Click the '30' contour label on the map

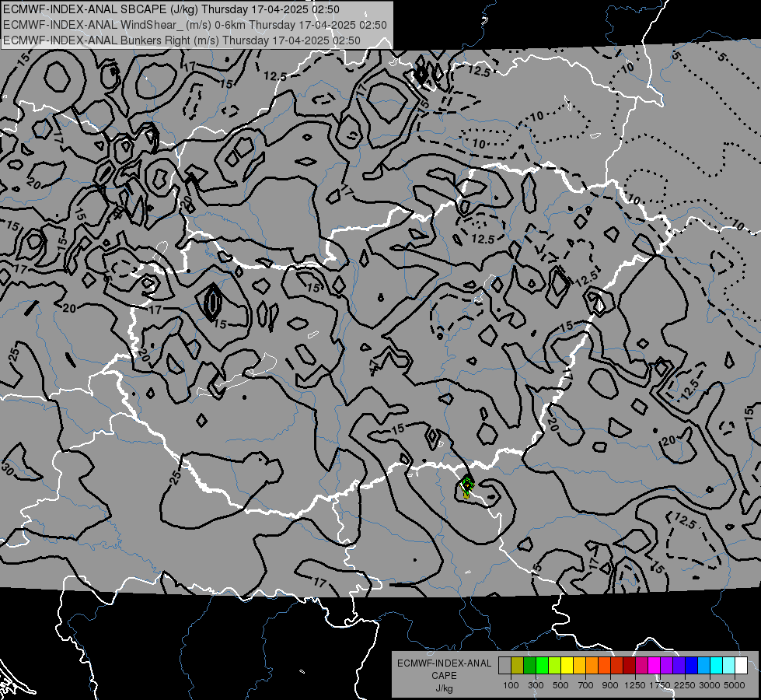[8, 469]
